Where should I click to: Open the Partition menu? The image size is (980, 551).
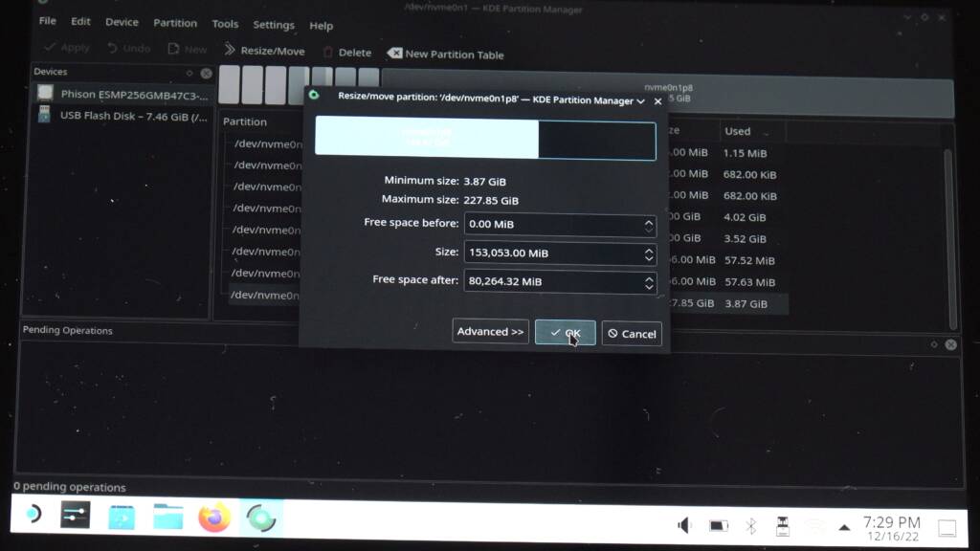[x=175, y=23]
